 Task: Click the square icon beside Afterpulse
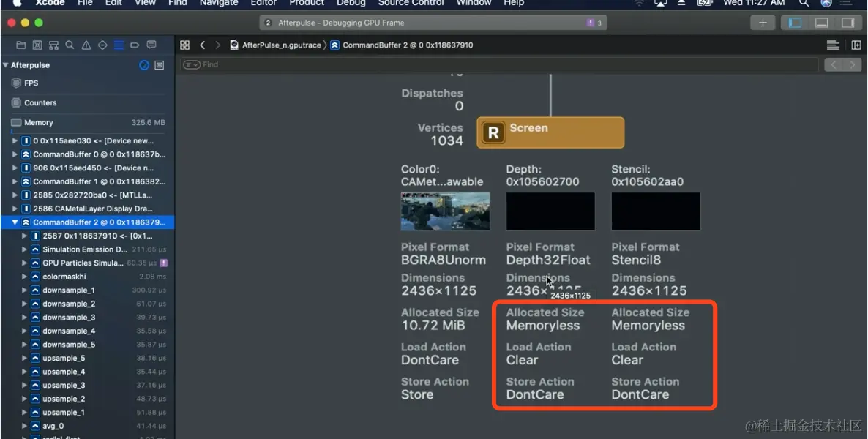click(x=160, y=65)
